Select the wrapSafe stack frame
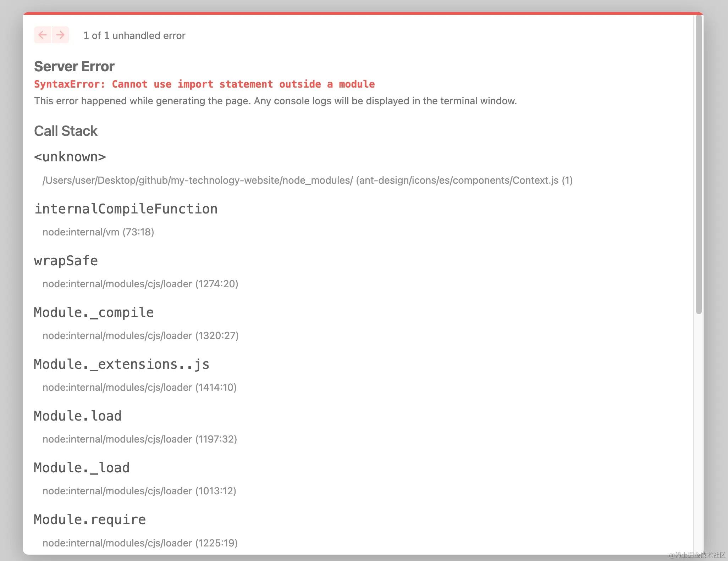 pyautogui.click(x=66, y=261)
